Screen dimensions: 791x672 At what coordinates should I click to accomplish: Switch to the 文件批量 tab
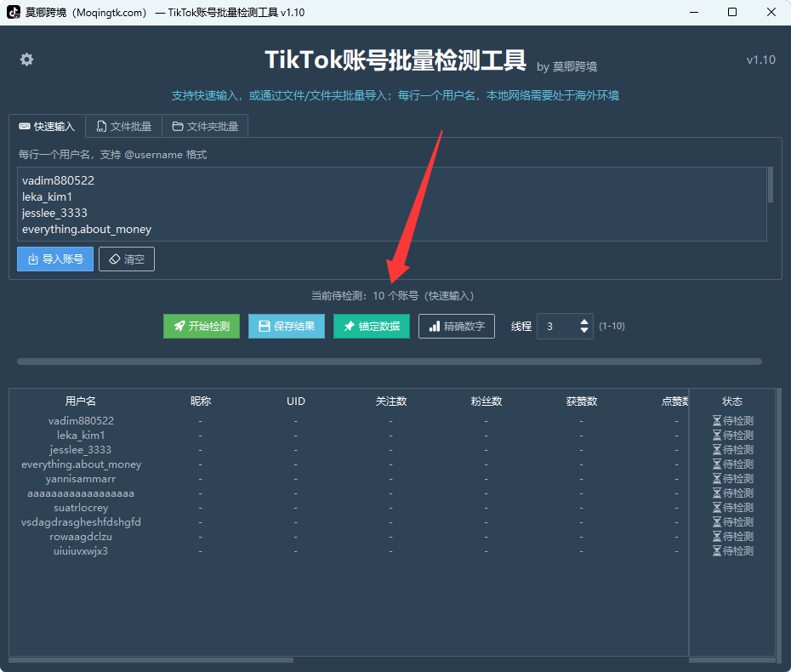click(x=124, y=126)
